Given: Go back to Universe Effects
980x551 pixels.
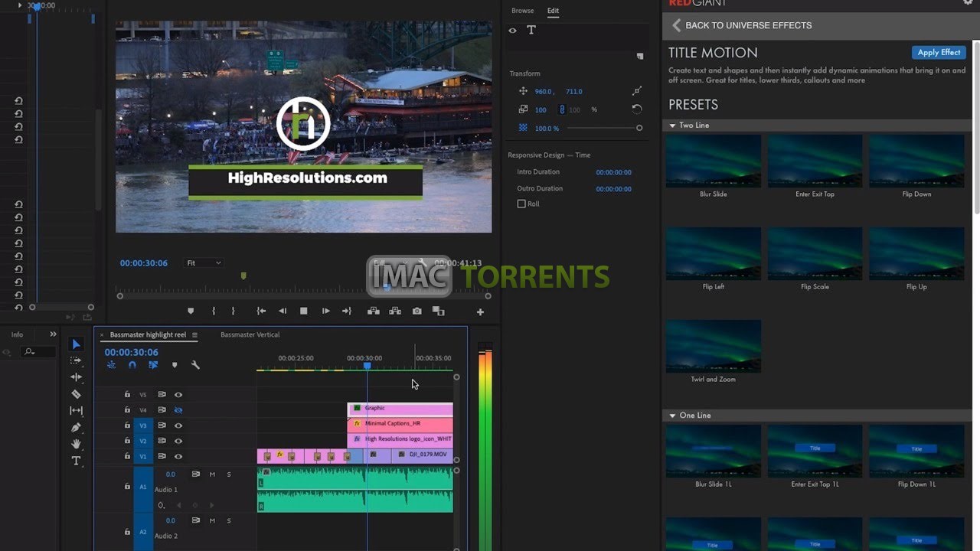Looking at the screenshot, I should pos(741,25).
